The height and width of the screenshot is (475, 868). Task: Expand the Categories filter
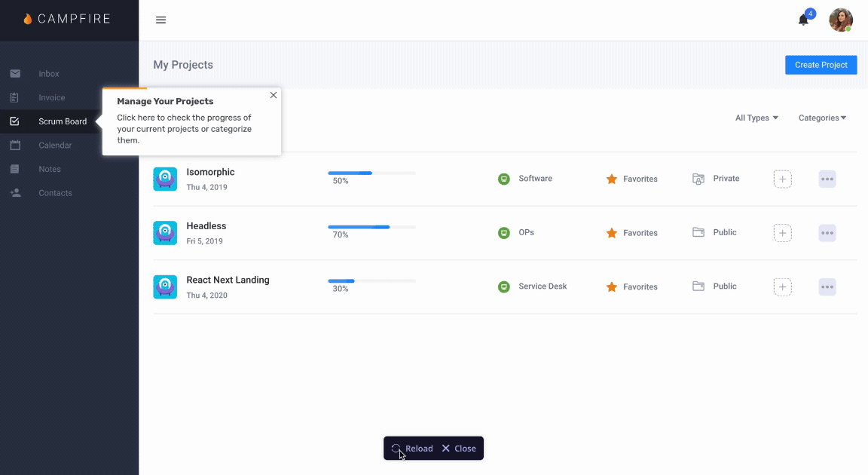[x=822, y=118]
